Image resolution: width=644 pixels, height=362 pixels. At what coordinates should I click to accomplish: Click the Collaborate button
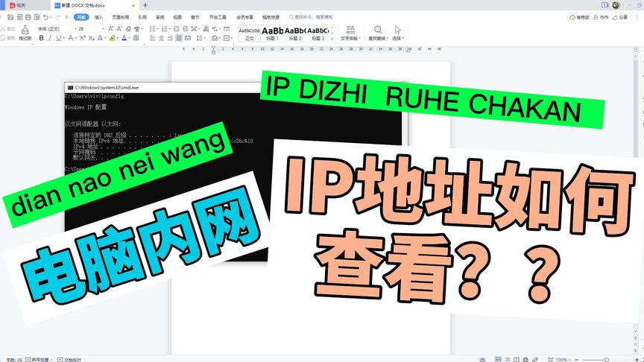[x=601, y=17]
